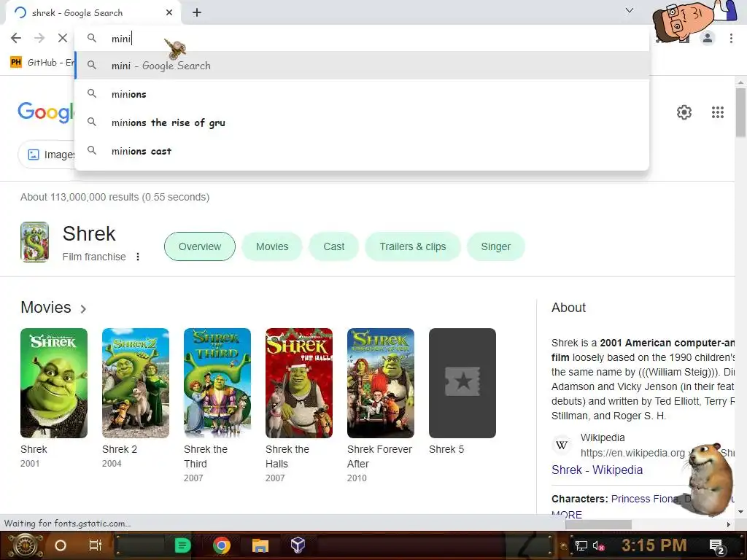Open the Shrek Forever After poster

pos(381,383)
